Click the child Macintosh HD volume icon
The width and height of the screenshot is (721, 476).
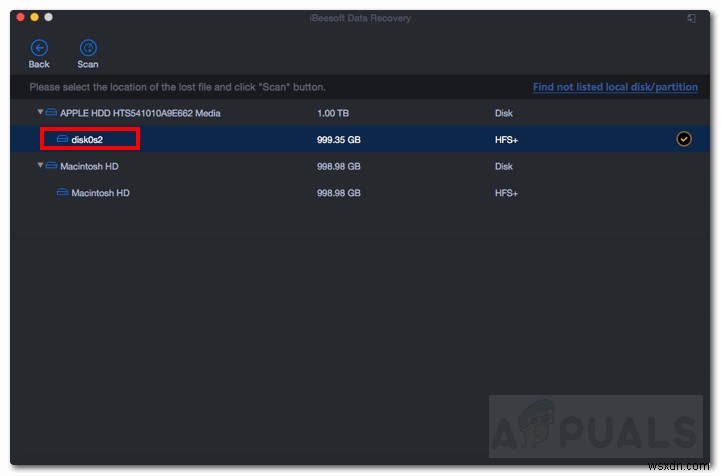click(62, 192)
